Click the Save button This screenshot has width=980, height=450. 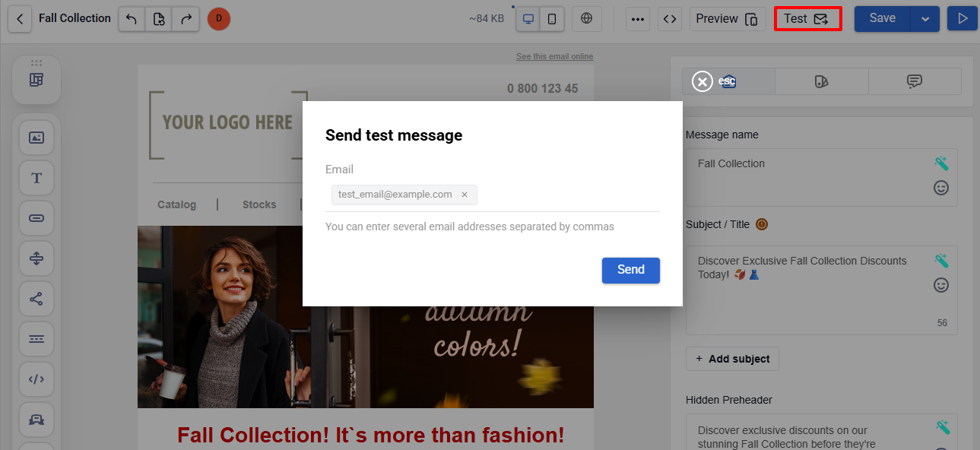pos(882,19)
